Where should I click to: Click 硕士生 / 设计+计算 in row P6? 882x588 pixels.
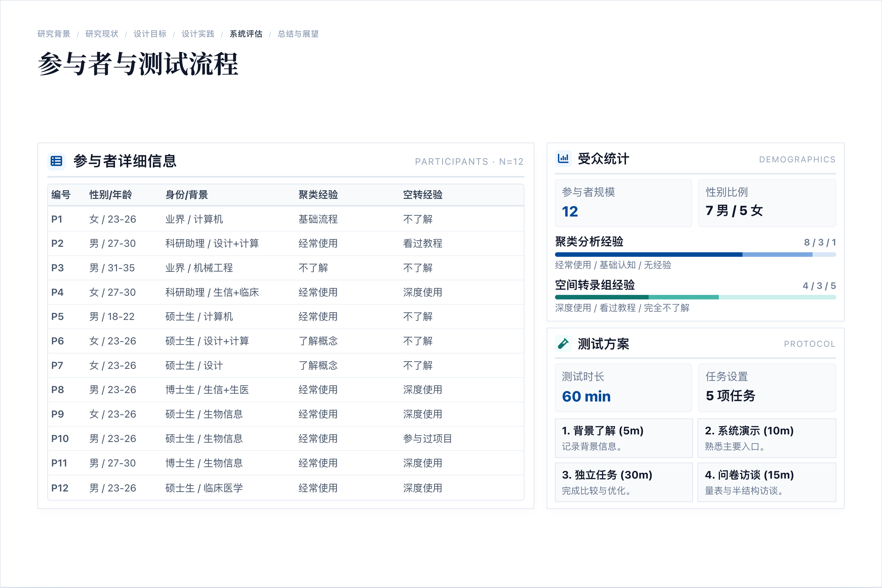pos(207,341)
